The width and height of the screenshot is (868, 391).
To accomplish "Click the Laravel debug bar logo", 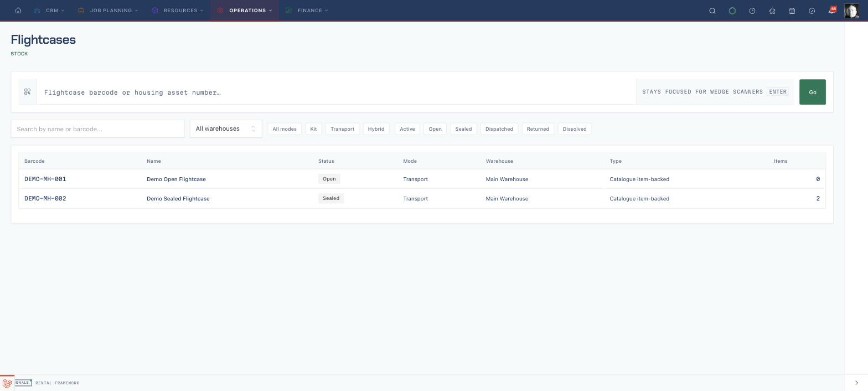I will pyautogui.click(x=7, y=383).
